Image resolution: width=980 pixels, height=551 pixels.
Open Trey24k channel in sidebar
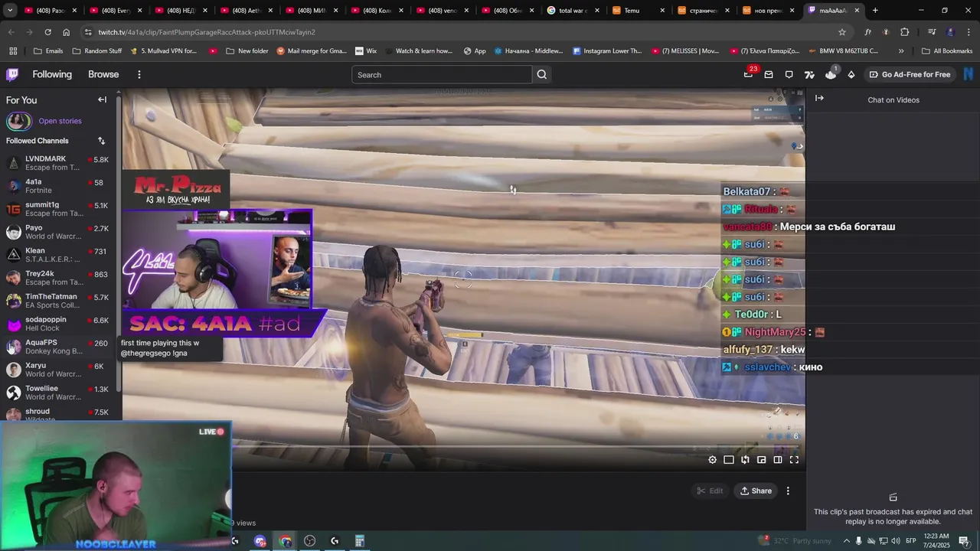(x=57, y=278)
